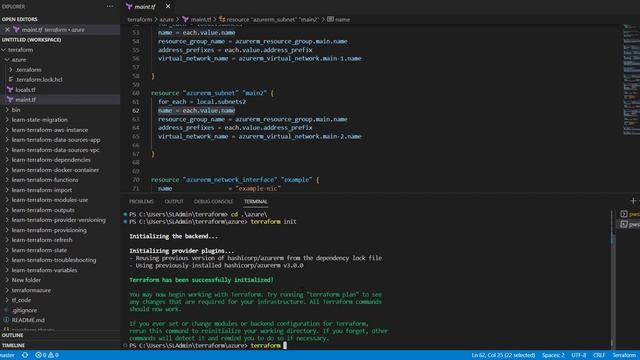Image resolution: width=640 pixels, height=360 pixels.
Task: Open terraformazure folder
Action: tap(31, 290)
